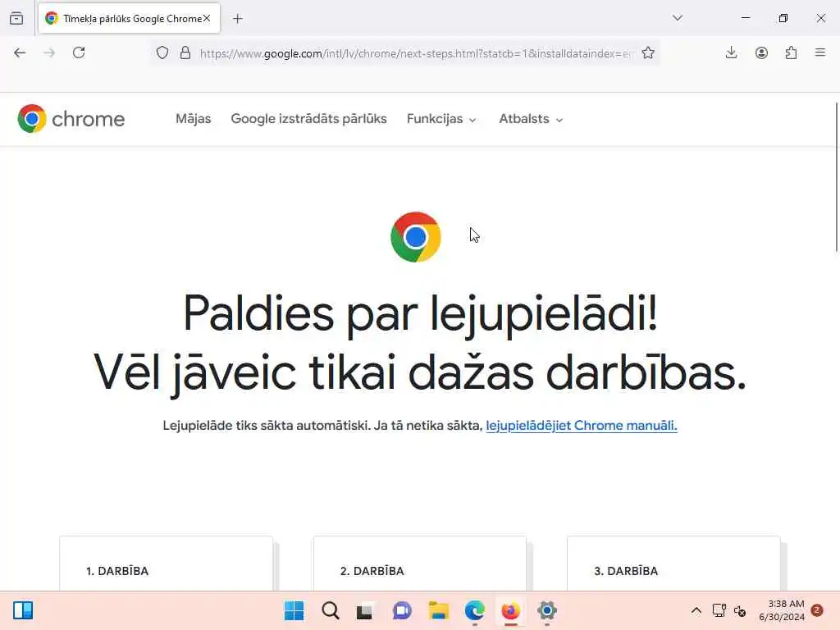Click 'lejupielādējiet Chrome manuāli' link
The height and width of the screenshot is (630, 840).
point(582,426)
